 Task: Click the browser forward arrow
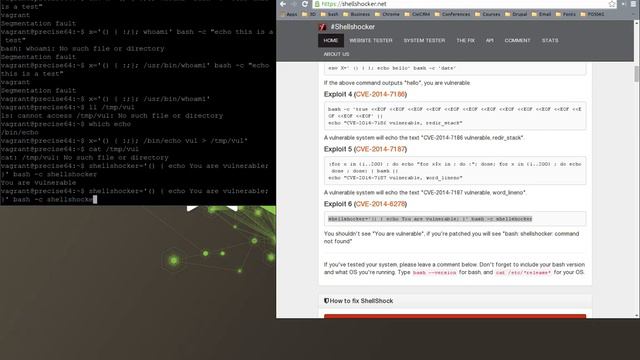[x=294, y=4]
